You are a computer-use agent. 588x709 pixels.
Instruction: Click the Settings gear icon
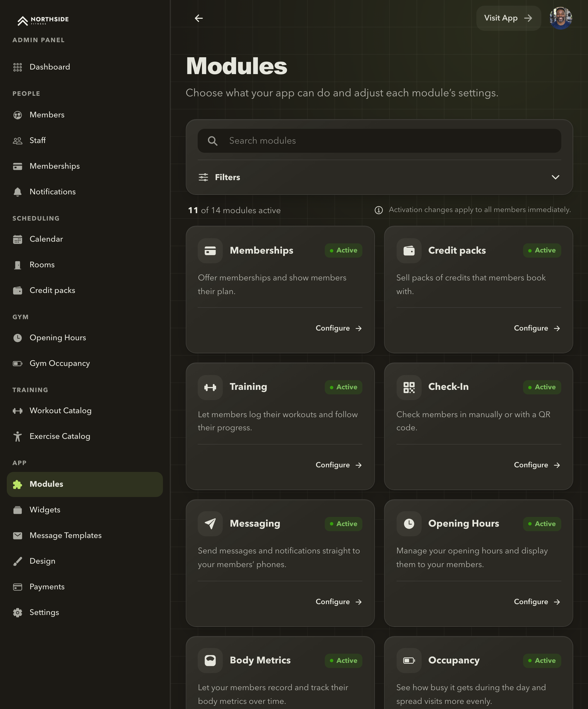[x=18, y=612]
